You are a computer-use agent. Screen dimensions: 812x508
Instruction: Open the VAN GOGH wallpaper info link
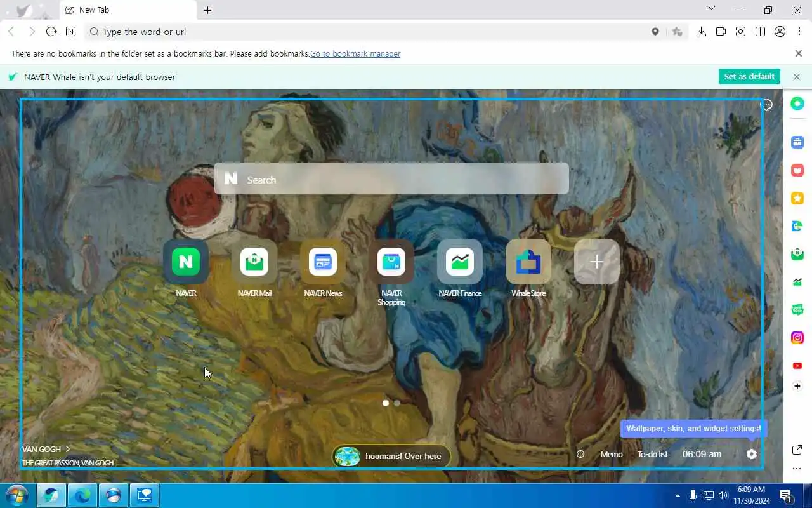[x=46, y=449]
